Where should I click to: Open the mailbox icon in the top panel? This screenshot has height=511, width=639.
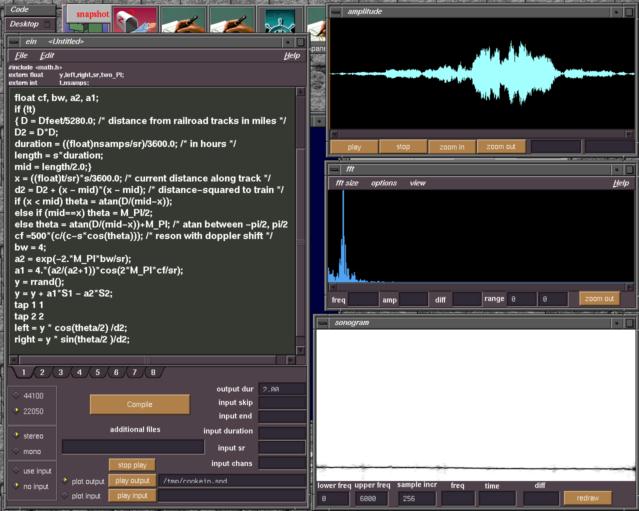tap(134, 18)
